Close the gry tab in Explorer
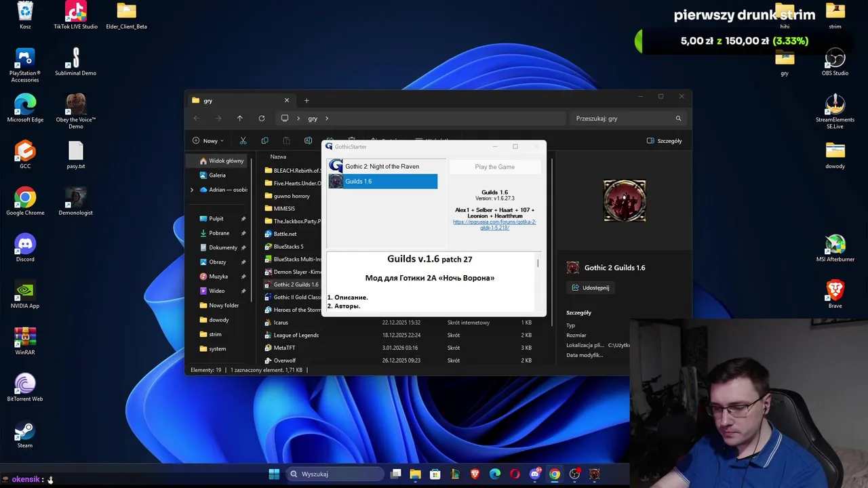Viewport: 868px width, 488px height. pos(286,100)
